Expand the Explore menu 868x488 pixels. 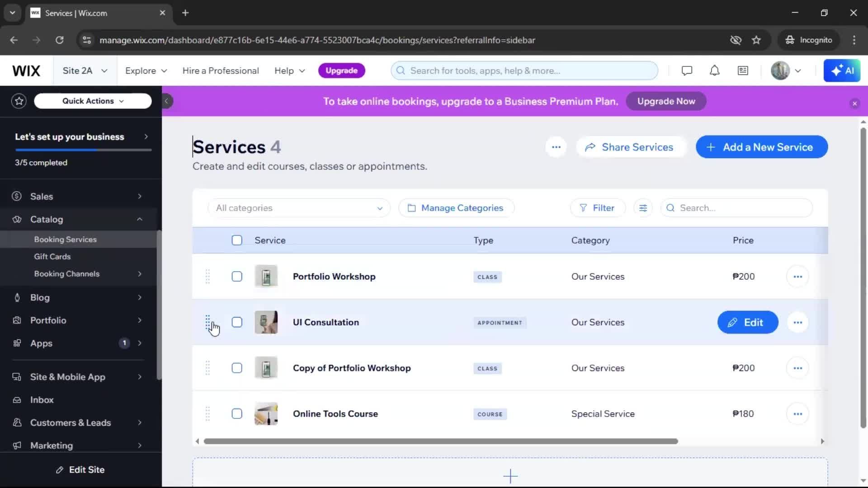click(146, 71)
